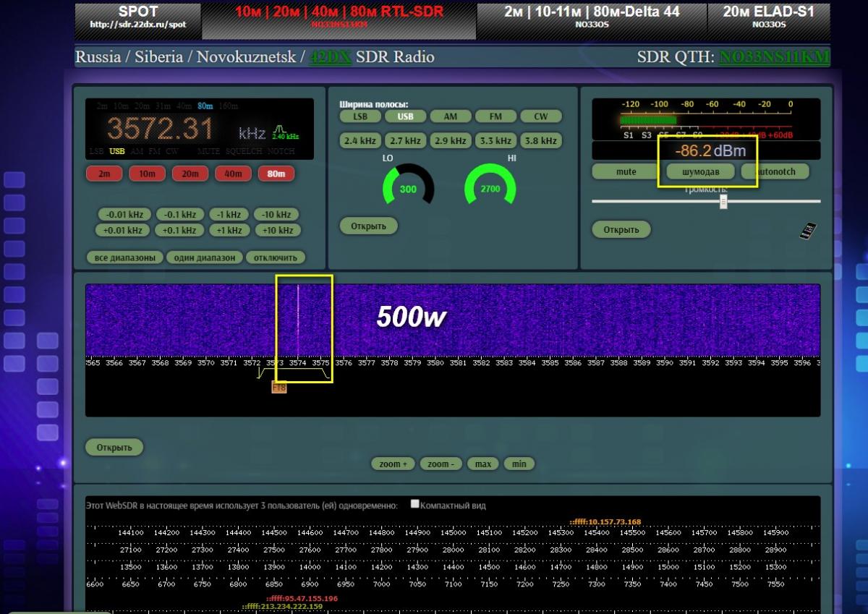Viewport: 868px width, 614px height.
Task: Click the mobile phone icon
Action: pyautogui.click(x=807, y=230)
